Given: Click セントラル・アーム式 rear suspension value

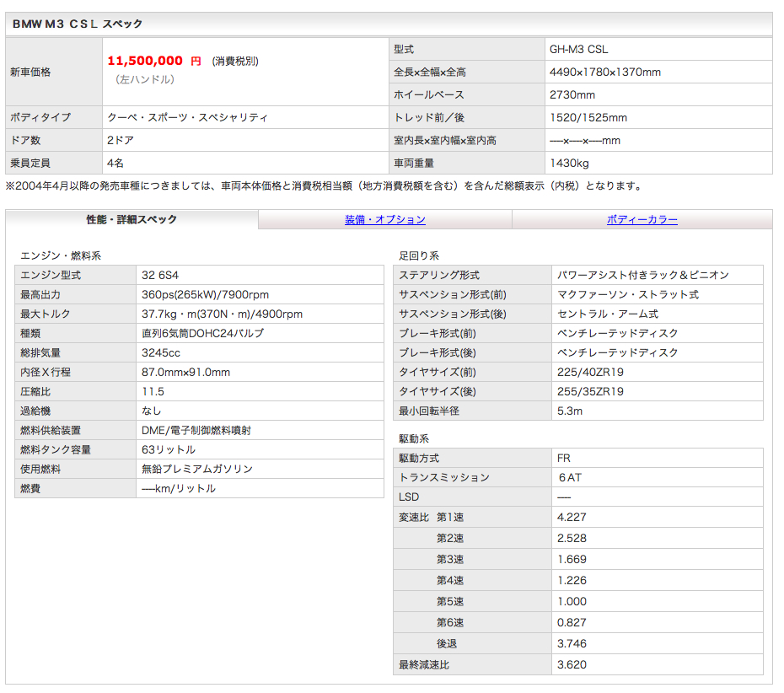Looking at the screenshot, I should [608, 314].
